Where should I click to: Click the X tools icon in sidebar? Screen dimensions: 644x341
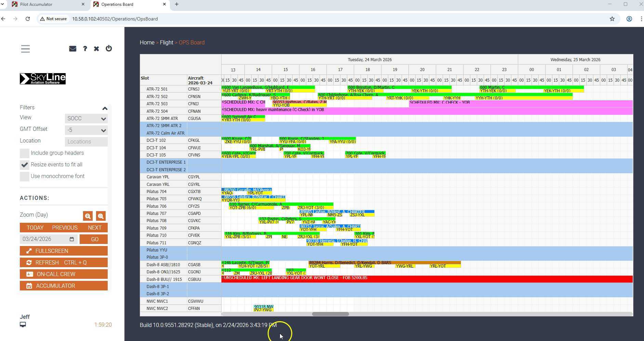pyautogui.click(x=96, y=49)
